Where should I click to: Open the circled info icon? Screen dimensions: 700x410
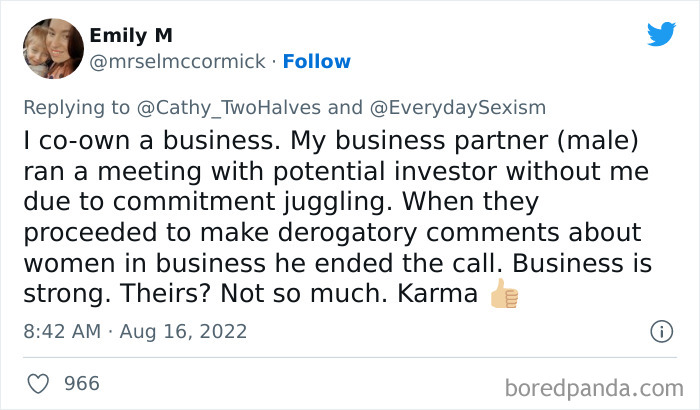pos(660,331)
